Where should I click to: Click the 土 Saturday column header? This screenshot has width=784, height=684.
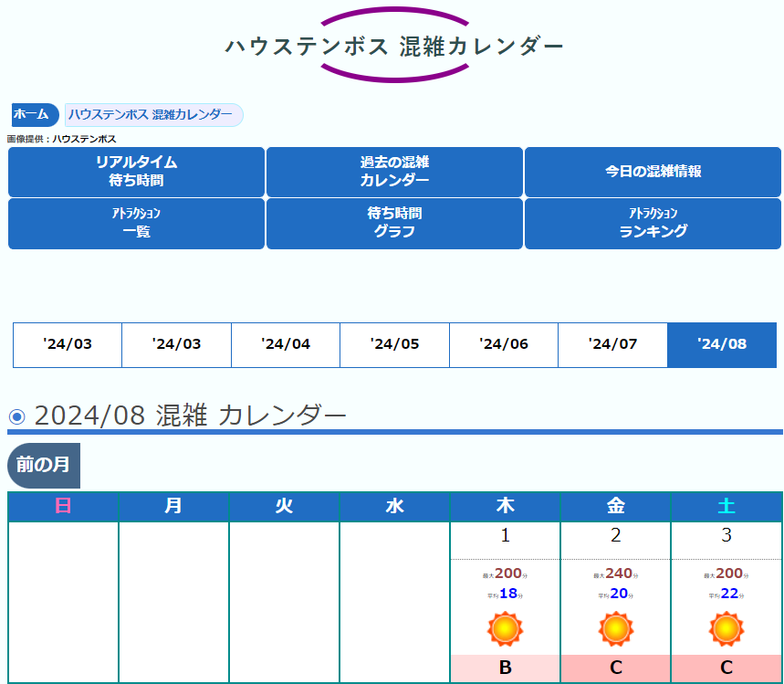(x=726, y=507)
